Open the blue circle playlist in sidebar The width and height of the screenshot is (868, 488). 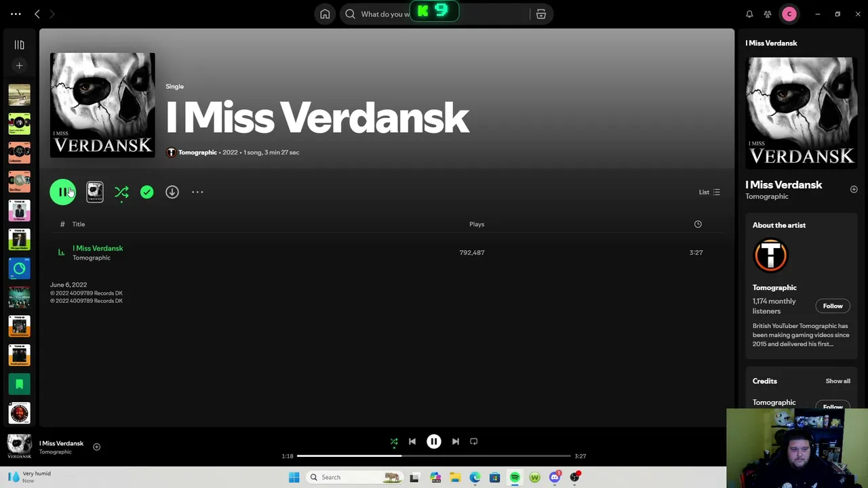[19, 268]
